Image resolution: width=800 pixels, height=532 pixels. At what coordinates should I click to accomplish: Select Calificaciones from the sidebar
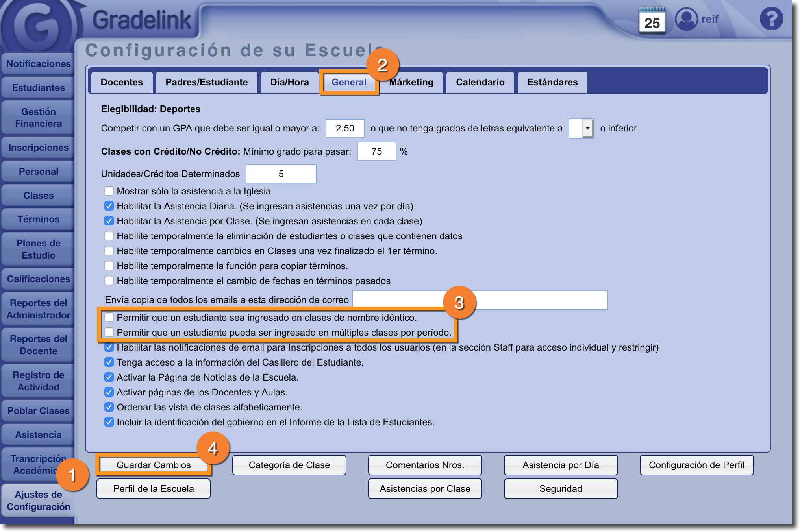pyautogui.click(x=38, y=279)
